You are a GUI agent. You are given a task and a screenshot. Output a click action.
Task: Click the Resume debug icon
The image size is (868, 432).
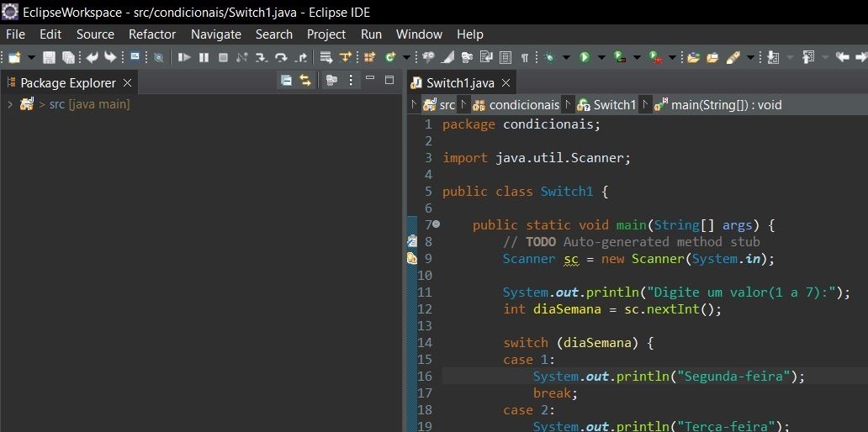coord(184,57)
